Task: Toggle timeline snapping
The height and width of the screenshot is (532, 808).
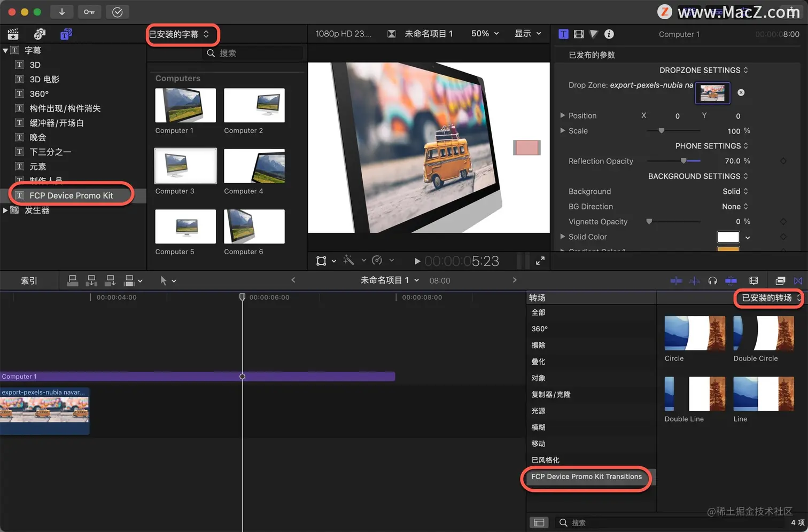Action: point(731,280)
